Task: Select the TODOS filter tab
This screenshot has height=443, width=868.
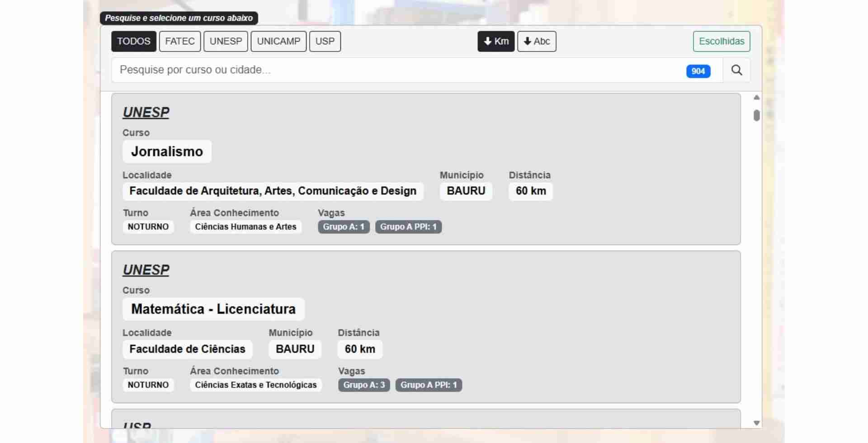Action: [133, 41]
